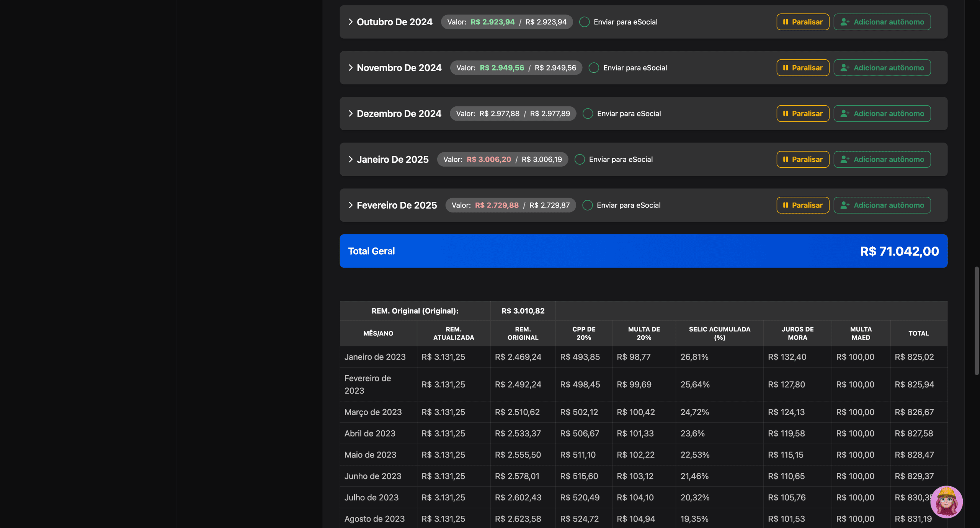Select Enviar para eSocial for Fevereiro De 2025
This screenshot has width=980, height=528.
pos(587,205)
